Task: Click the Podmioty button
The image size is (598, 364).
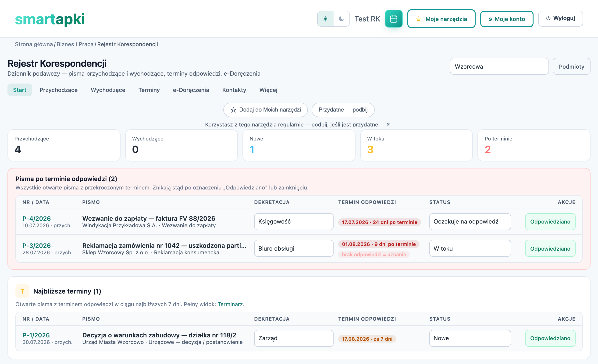Action: [x=571, y=66]
